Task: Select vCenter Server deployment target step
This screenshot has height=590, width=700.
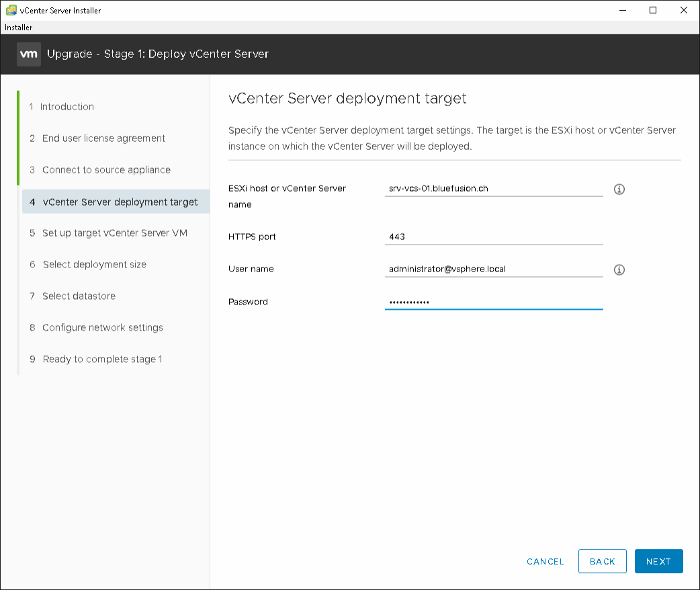Action: [x=120, y=202]
